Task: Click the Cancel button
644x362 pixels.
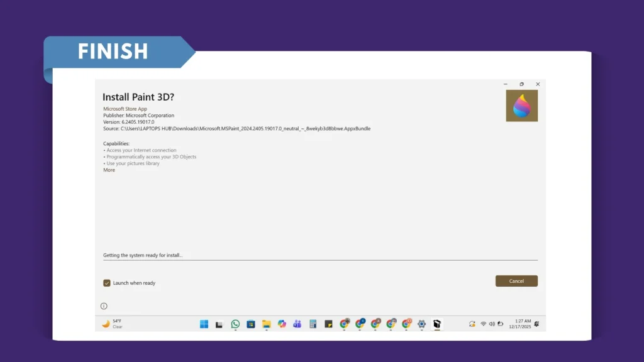Action: tap(516, 281)
